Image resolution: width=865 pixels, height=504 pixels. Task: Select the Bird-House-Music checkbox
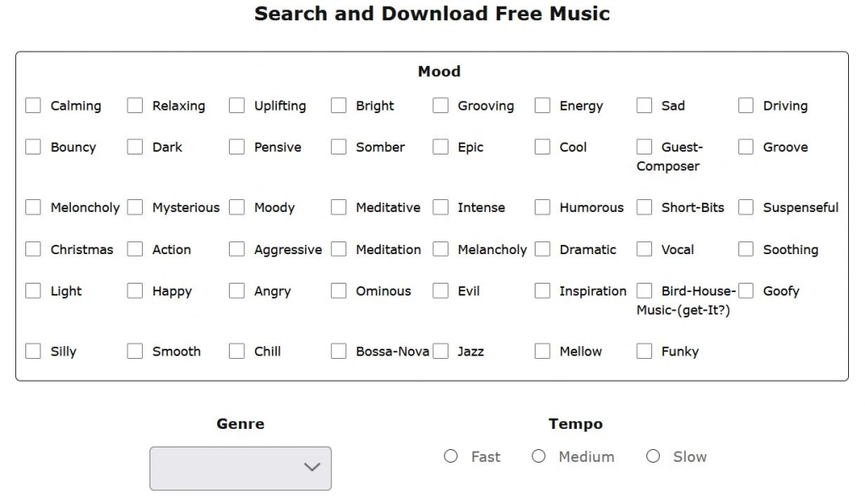click(645, 290)
